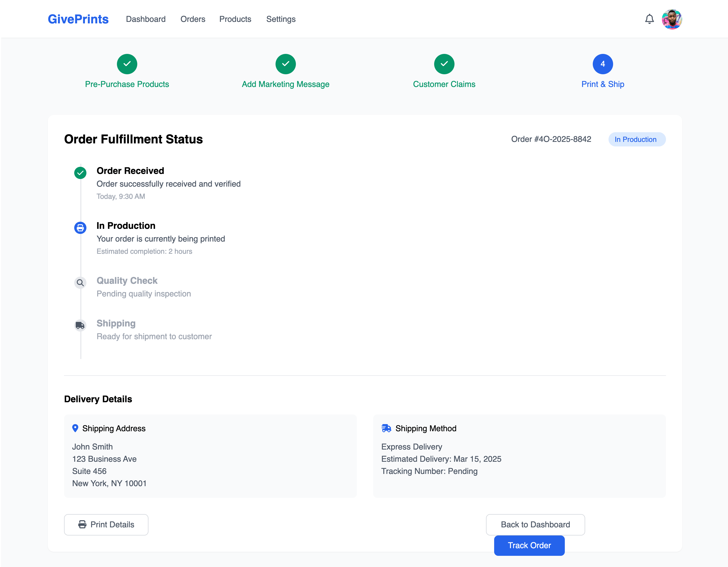Click the Shipping Address location pin icon
This screenshot has height=567, width=728.
tap(75, 428)
